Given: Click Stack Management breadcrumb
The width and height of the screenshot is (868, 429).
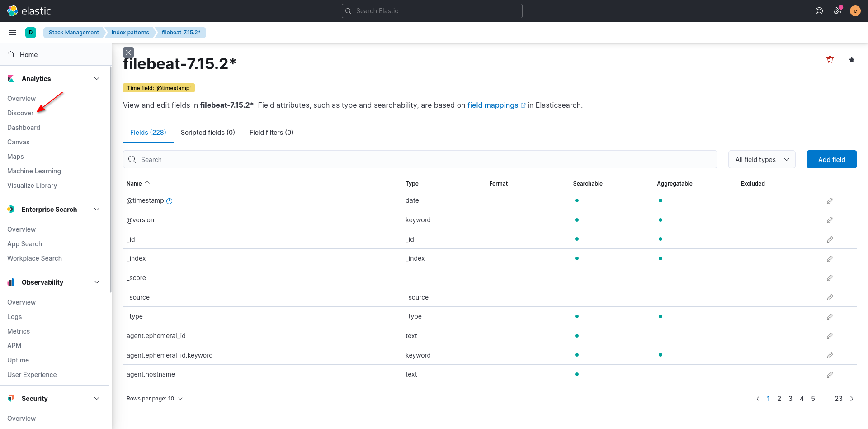Looking at the screenshot, I should (74, 33).
